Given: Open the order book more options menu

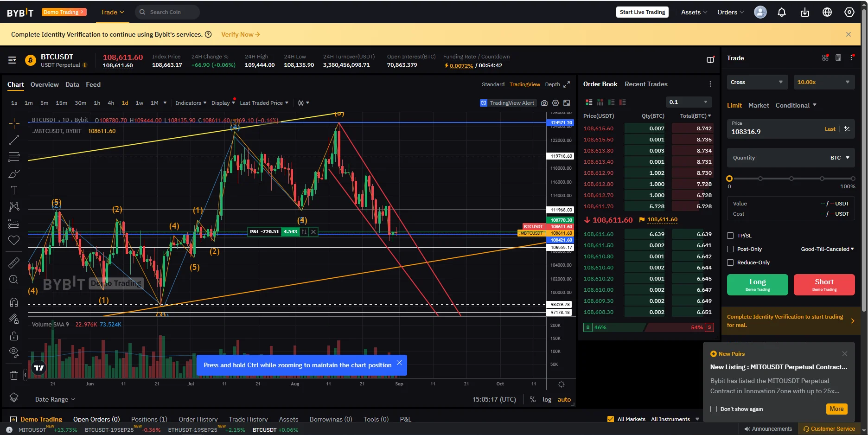Looking at the screenshot, I should (x=710, y=84).
